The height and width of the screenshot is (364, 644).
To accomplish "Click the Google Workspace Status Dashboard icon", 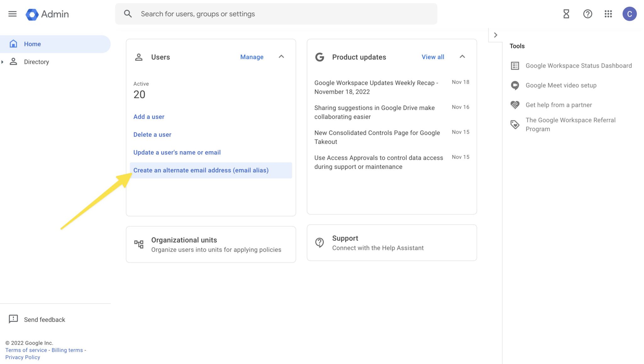I will (514, 65).
